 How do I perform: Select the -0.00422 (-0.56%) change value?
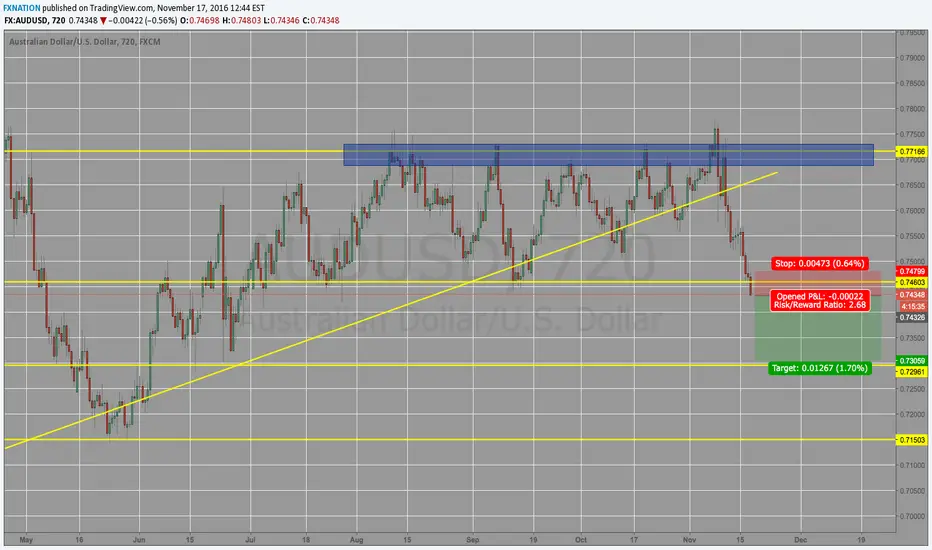click(143, 20)
